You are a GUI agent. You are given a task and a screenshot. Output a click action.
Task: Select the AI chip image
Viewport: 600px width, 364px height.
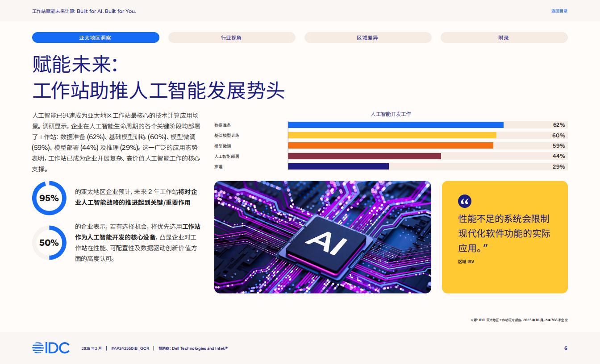322,237
